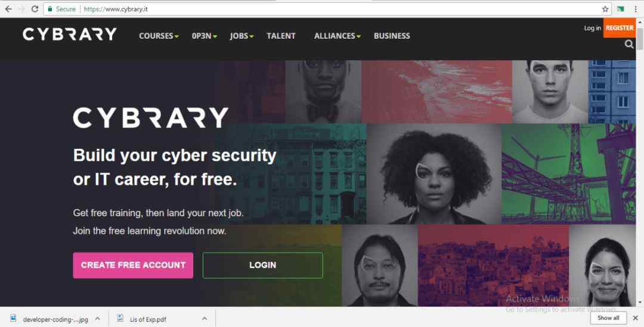Click the browser back arrow
644x327 pixels.
[8, 8]
